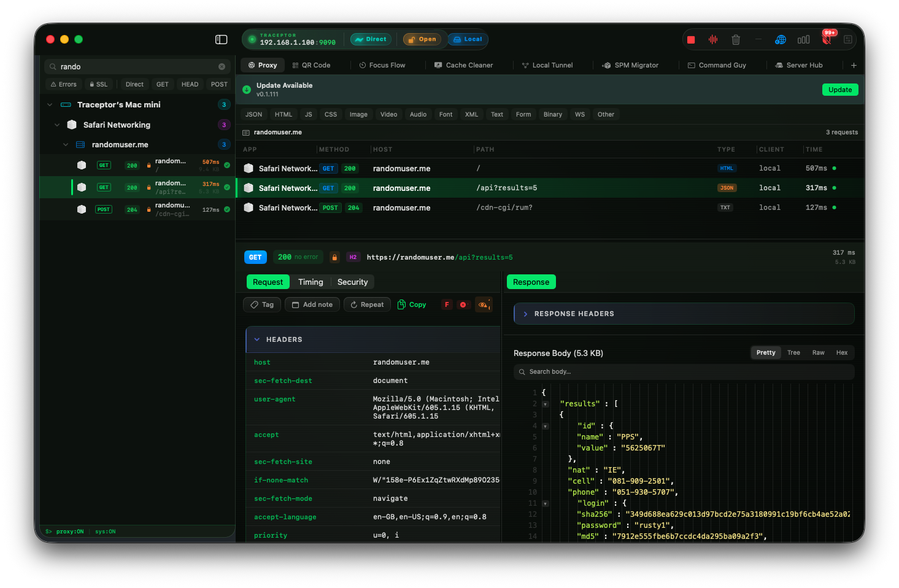Stop recording with the red square button

coord(691,40)
